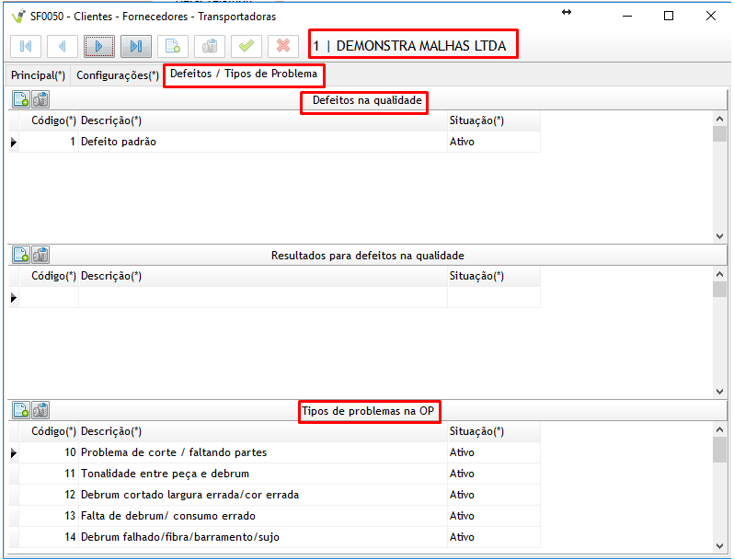Image resolution: width=734 pixels, height=560 pixels.
Task: Switch to the Configurações(*) tab
Action: (118, 75)
